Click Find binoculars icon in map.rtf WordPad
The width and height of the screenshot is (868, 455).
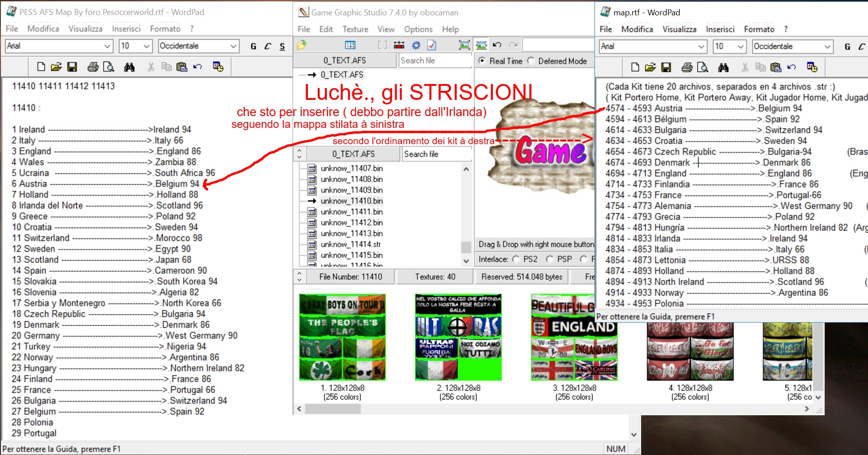(723, 67)
